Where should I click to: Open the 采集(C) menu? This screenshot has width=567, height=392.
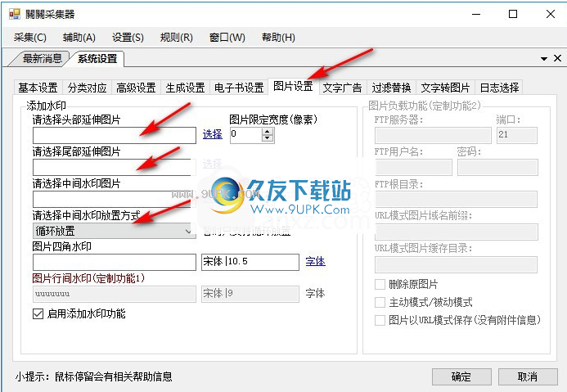coord(30,38)
